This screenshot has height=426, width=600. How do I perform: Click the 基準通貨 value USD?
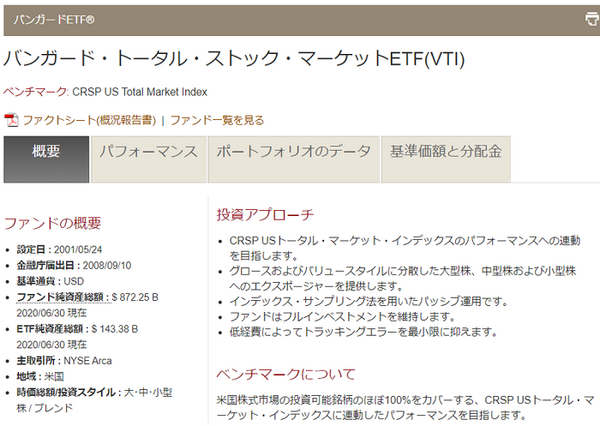coord(73,281)
